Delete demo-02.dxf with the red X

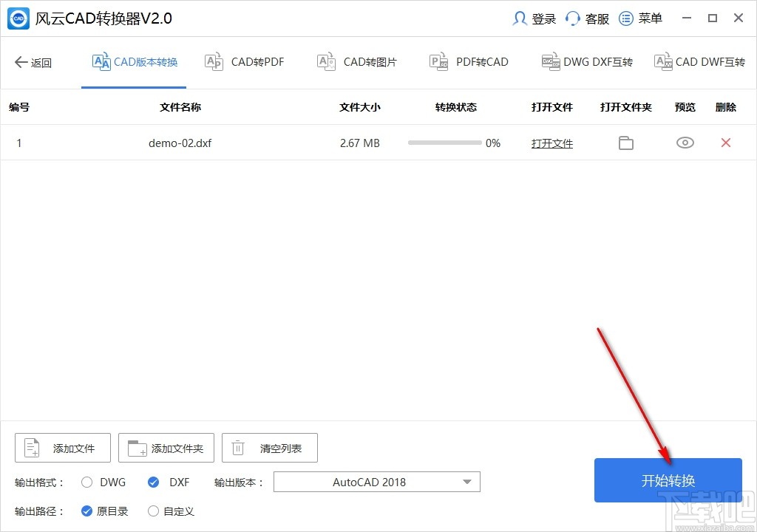coord(725,143)
